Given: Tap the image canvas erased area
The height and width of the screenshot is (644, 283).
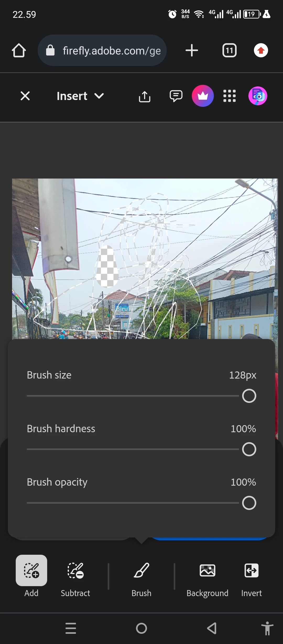Looking at the screenshot, I should pos(107,267).
